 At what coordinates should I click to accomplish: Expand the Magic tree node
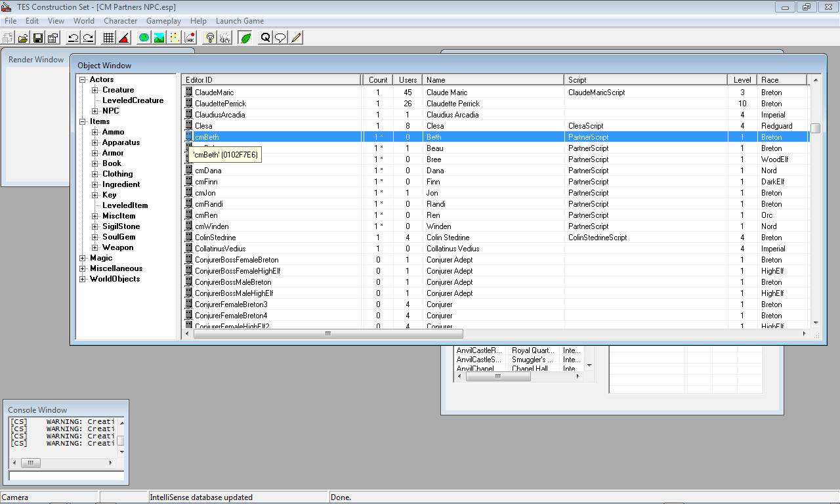coord(83,258)
